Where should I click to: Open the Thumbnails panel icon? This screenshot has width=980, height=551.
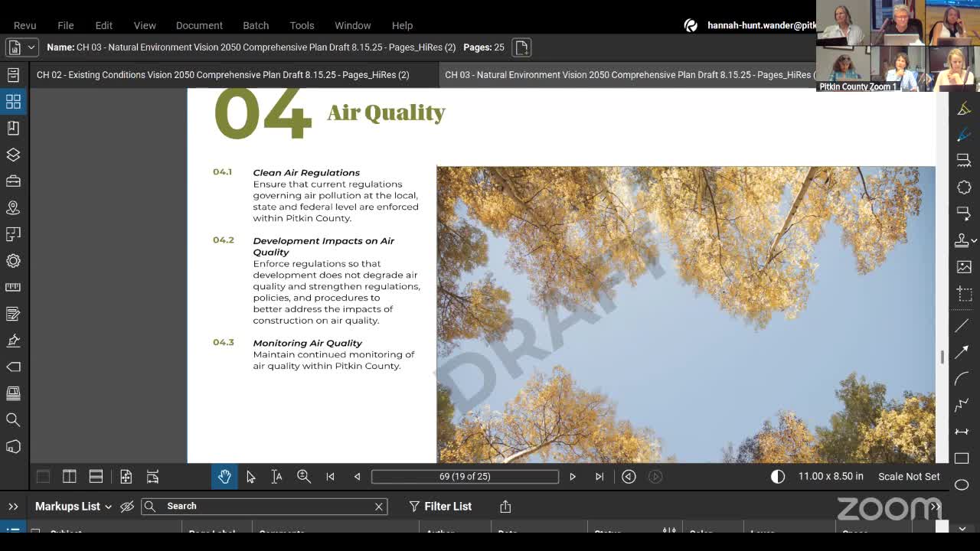13,101
